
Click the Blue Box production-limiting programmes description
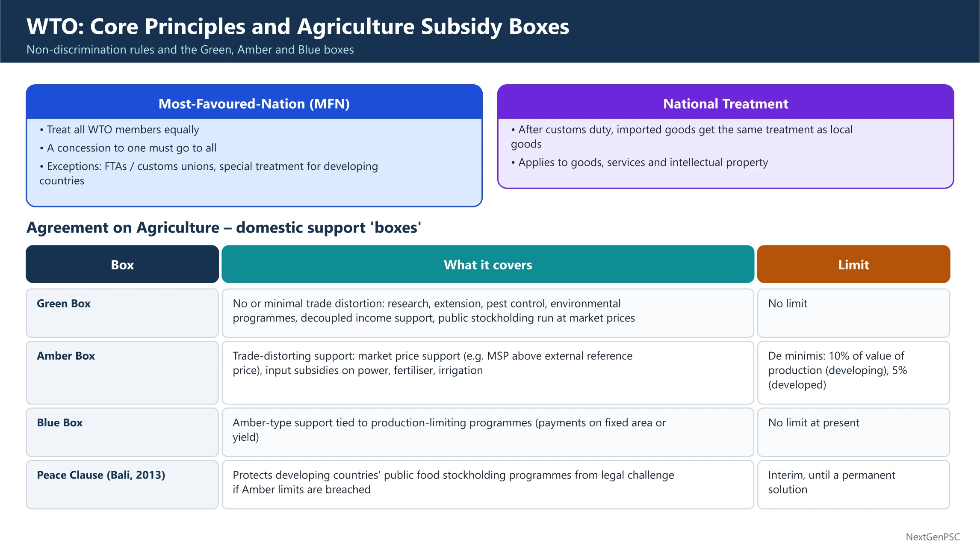pyautogui.click(x=488, y=432)
